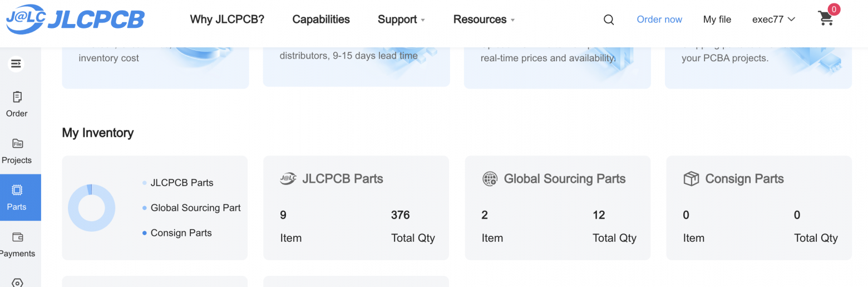Expand the Support dropdown menu
This screenshot has width=868, height=287.
coord(401,20)
